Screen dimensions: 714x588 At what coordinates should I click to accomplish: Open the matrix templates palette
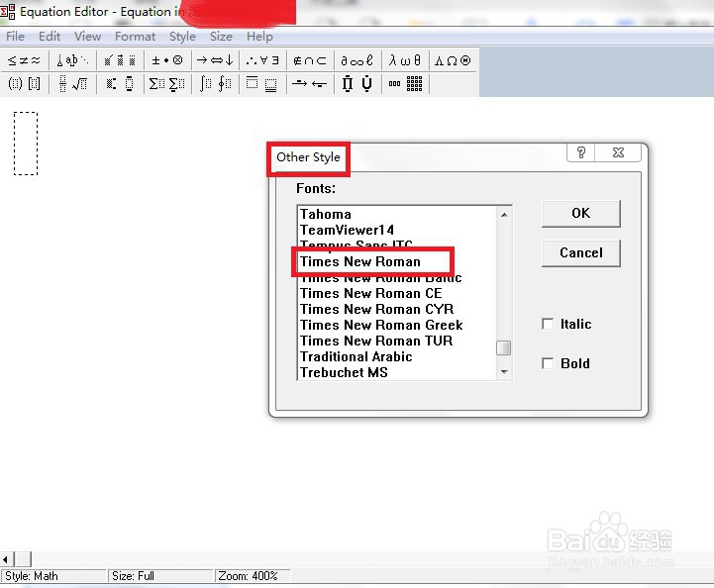405,84
